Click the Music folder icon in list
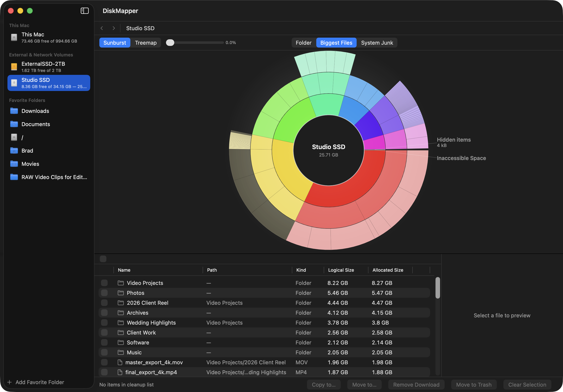563x392 pixels. click(121, 352)
